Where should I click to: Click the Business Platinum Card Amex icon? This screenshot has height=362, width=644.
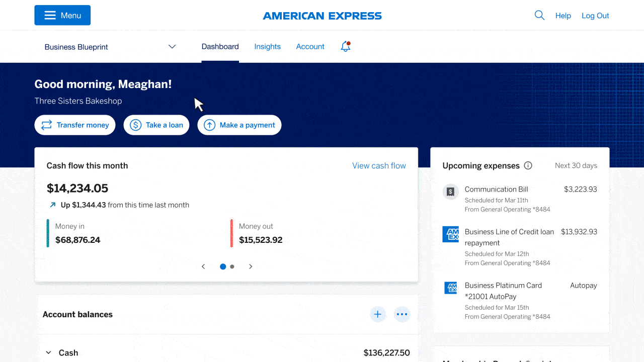pos(450,288)
